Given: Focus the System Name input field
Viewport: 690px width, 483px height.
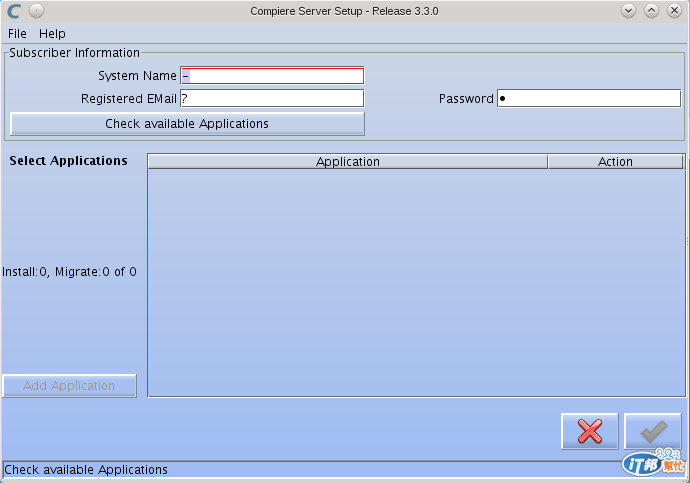Looking at the screenshot, I should pyautogui.click(x=272, y=76).
